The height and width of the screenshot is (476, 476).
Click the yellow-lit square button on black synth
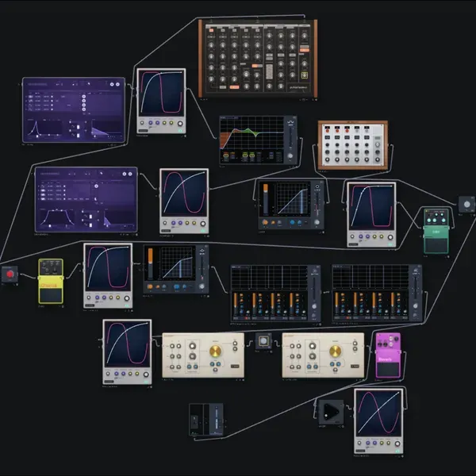tap(304, 75)
